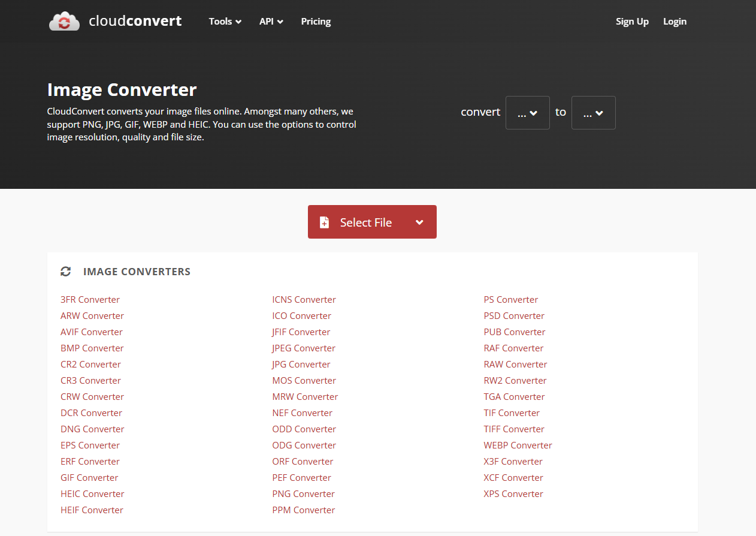Click the Sign Up link
This screenshot has height=536, width=756.
632,21
